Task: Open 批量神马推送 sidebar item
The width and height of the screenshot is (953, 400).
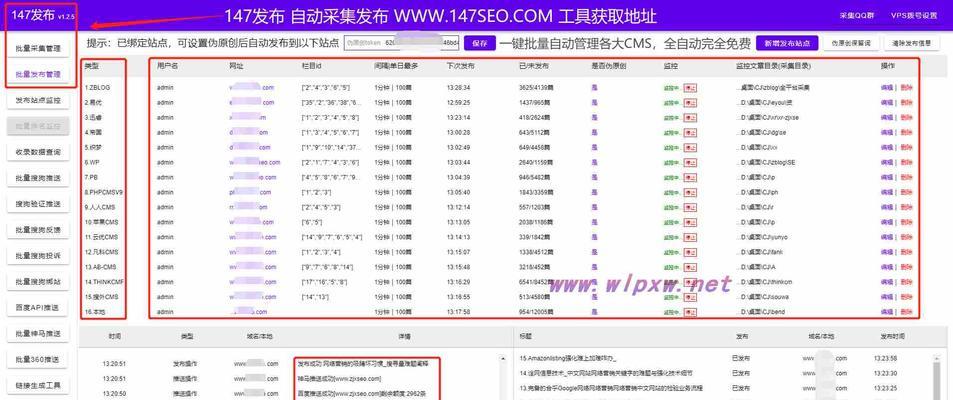Action: [x=38, y=334]
